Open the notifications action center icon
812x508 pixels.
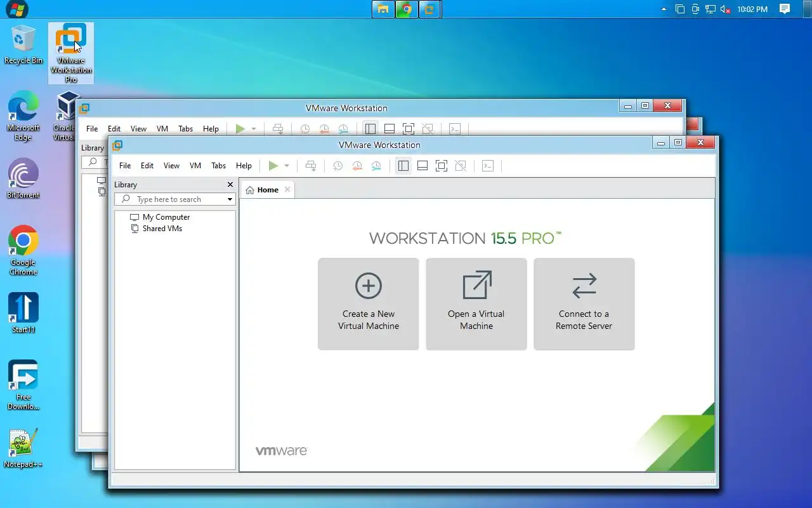pyautogui.click(x=785, y=9)
